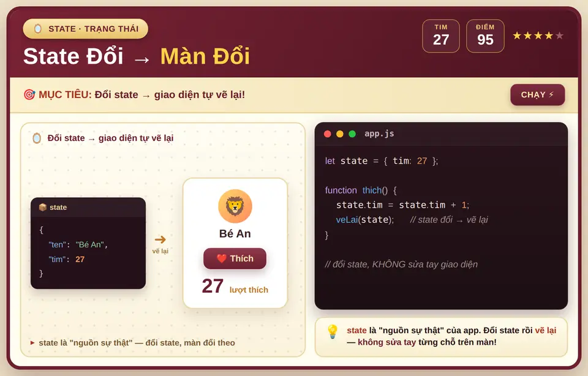Viewport: 588px width, 376px height.
Task: Click the orange arrow above 'vẽ lại'
Action: pyautogui.click(x=160, y=239)
